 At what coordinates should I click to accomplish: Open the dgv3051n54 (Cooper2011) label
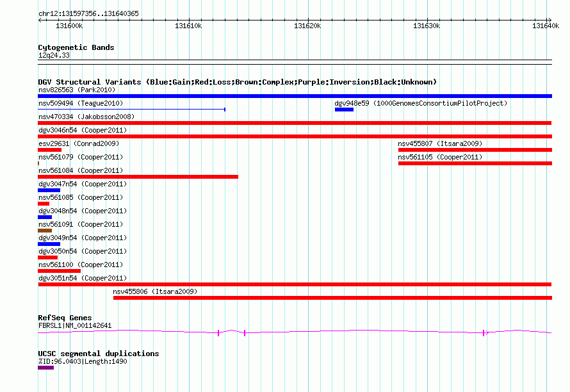83,278
